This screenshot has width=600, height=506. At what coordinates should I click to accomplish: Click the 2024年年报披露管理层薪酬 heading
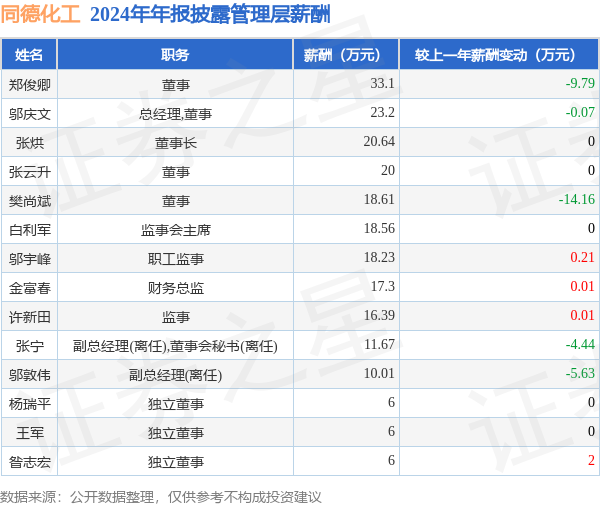click(x=210, y=15)
